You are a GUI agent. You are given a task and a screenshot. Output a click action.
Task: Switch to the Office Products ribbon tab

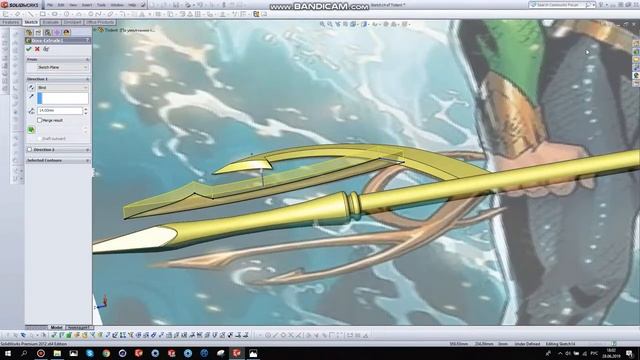100,22
